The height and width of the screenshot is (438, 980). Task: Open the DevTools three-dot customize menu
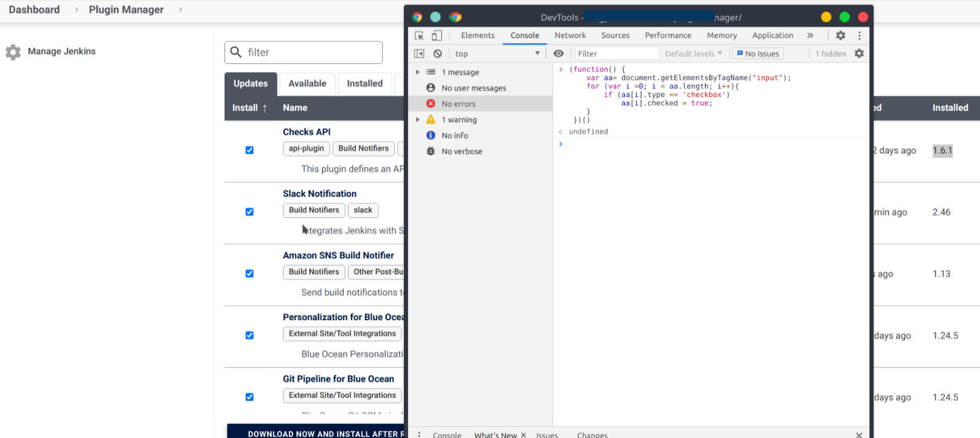click(x=860, y=35)
